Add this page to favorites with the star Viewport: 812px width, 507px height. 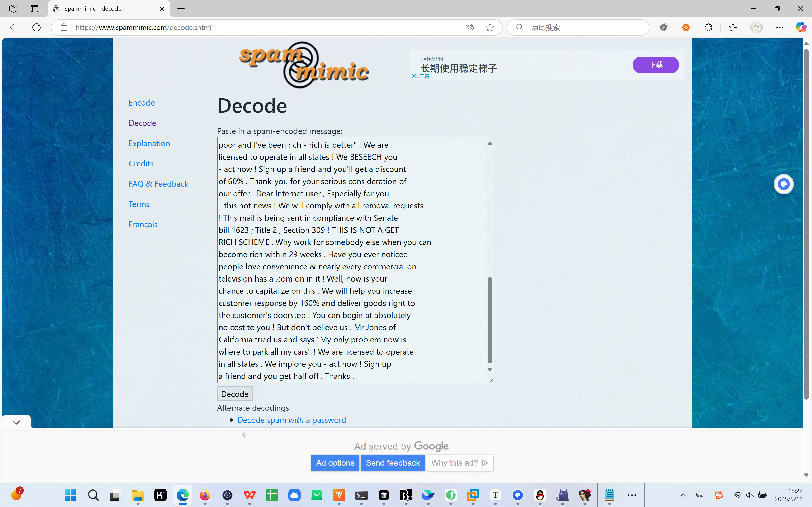490,27
